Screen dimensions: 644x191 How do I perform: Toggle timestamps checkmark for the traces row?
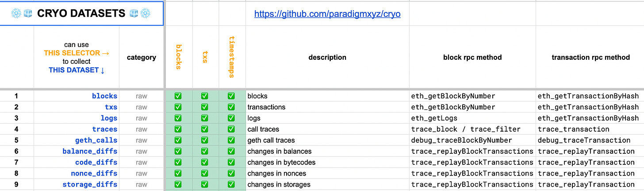(231, 129)
